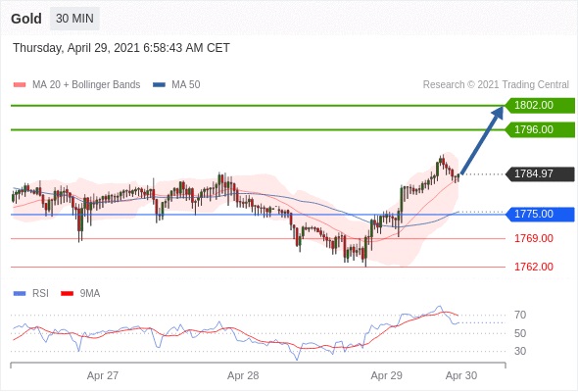
Task: Click the Apr 30 date axis label
Action: click(461, 375)
